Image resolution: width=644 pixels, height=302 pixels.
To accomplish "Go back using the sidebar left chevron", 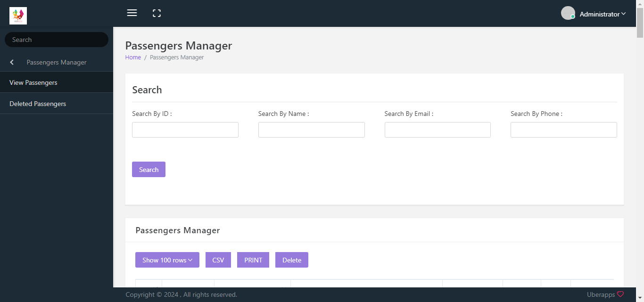I will [x=12, y=62].
